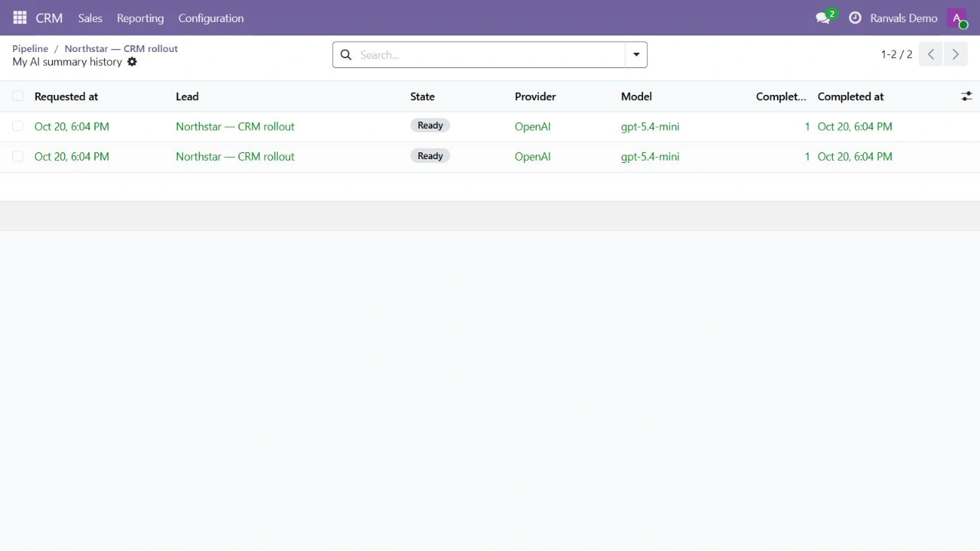
Task: Sort by the Lead column header
Action: [187, 96]
